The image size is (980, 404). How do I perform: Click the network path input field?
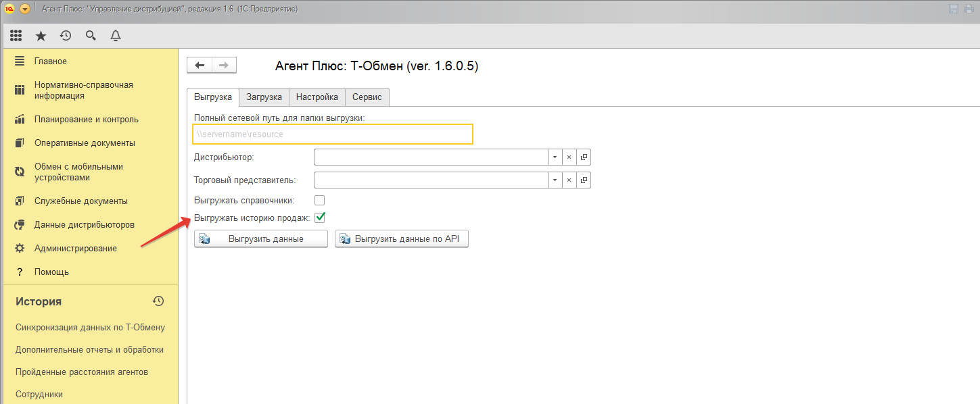click(332, 134)
